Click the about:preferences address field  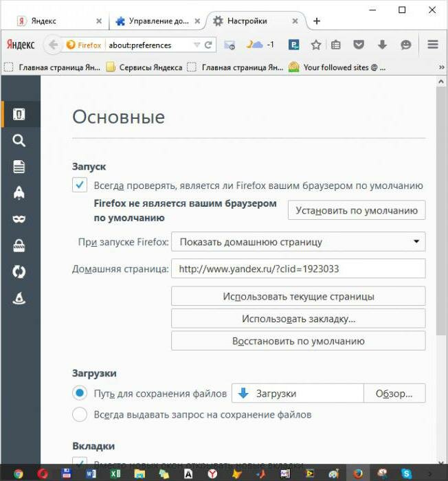(150, 45)
